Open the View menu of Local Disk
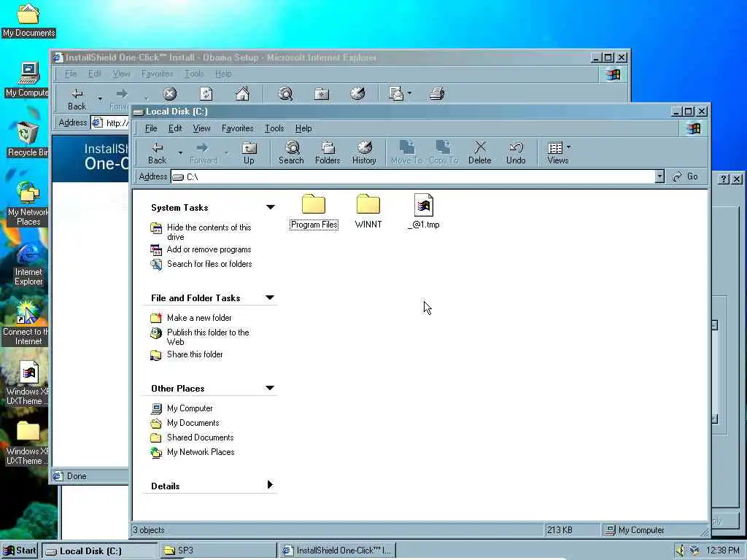 pos(201,128)
